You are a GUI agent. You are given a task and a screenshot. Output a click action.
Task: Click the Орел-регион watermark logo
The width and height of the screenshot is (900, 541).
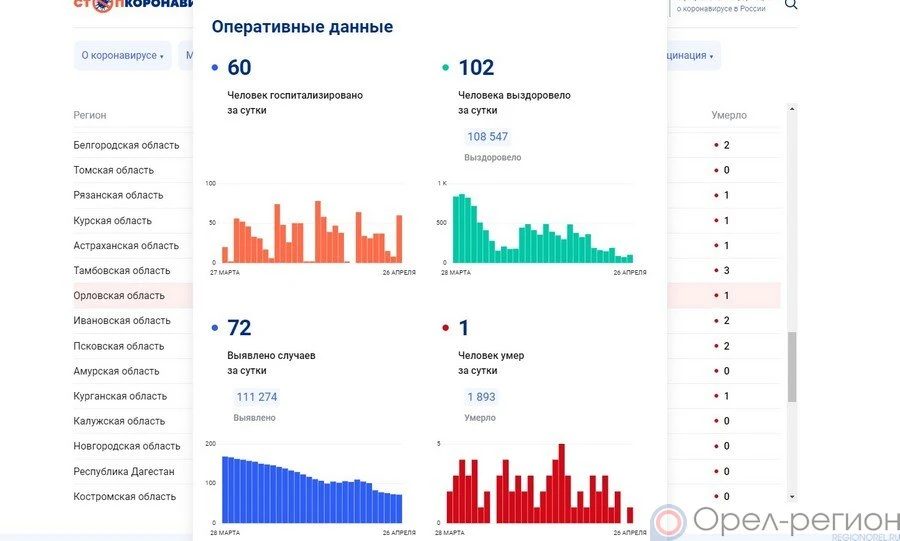pos(776,521)
